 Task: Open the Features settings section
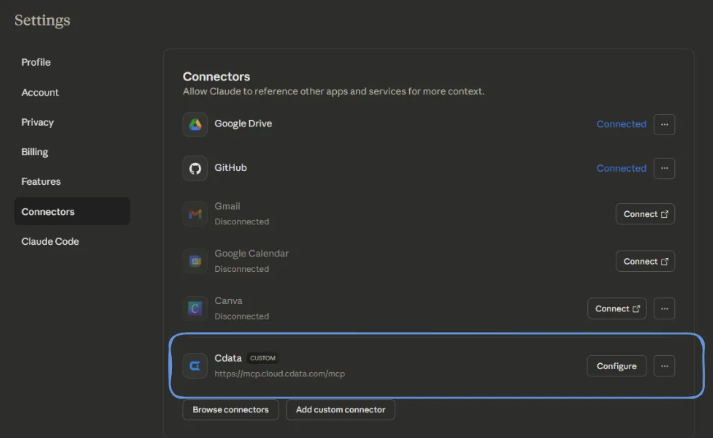click(41, 181)
